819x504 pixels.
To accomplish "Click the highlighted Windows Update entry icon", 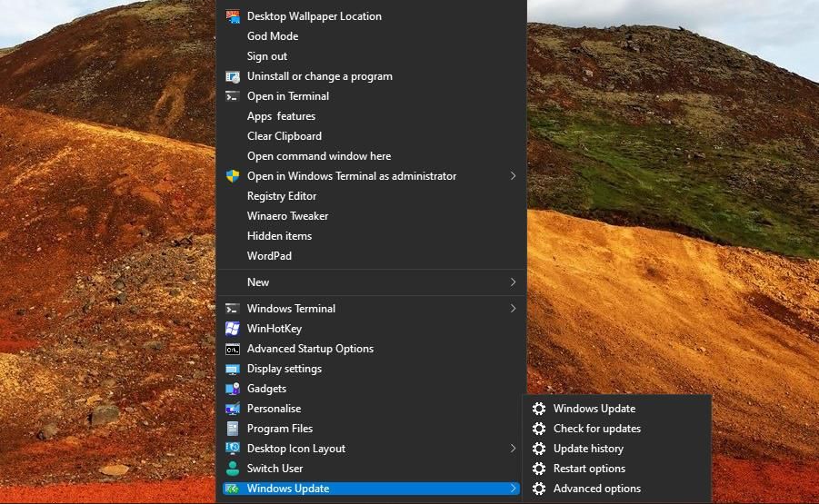I will [233, 489].
